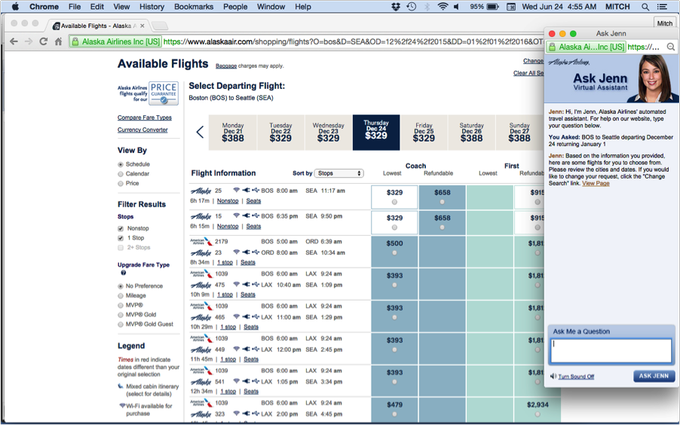Open the Apple menu
Image resolution: width=680 pixels, height=425 pixels.
[15, 7]
